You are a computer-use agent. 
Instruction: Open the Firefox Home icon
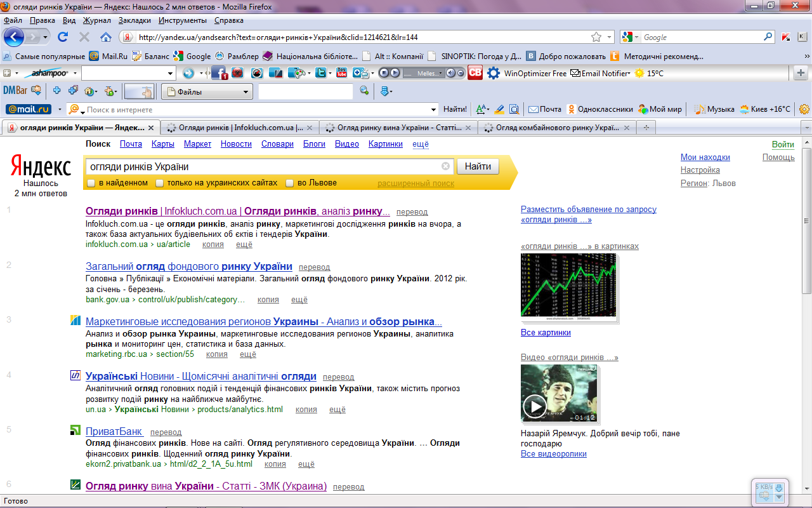click(106, 37)
